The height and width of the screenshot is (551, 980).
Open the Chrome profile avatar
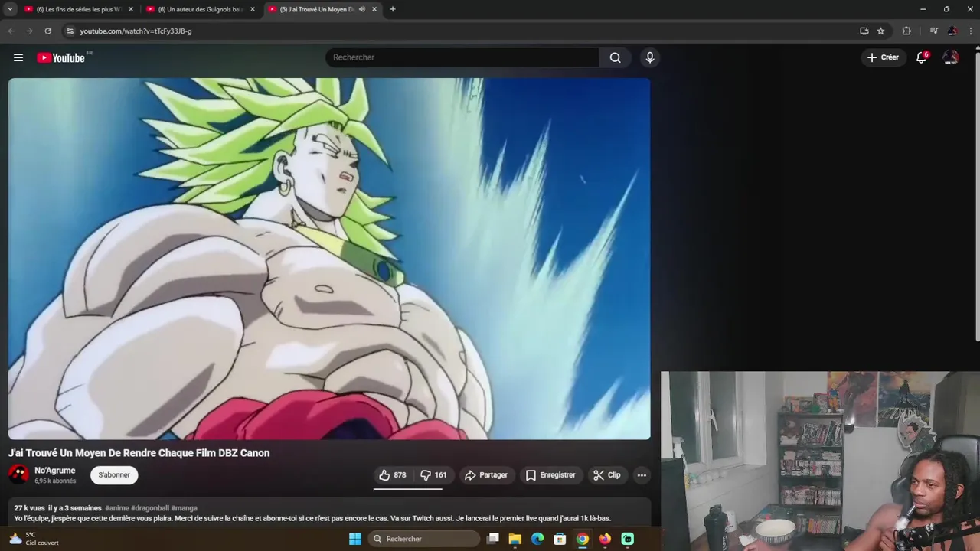pos(952,31)
